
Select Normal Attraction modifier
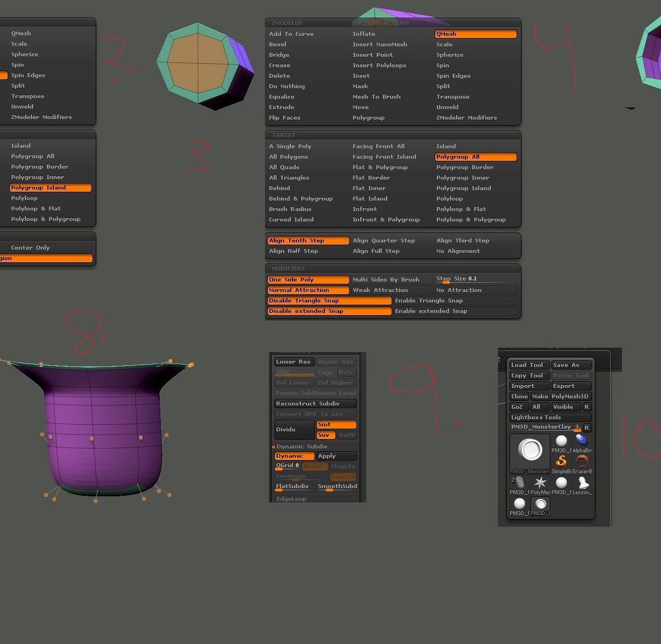(308, 290)
